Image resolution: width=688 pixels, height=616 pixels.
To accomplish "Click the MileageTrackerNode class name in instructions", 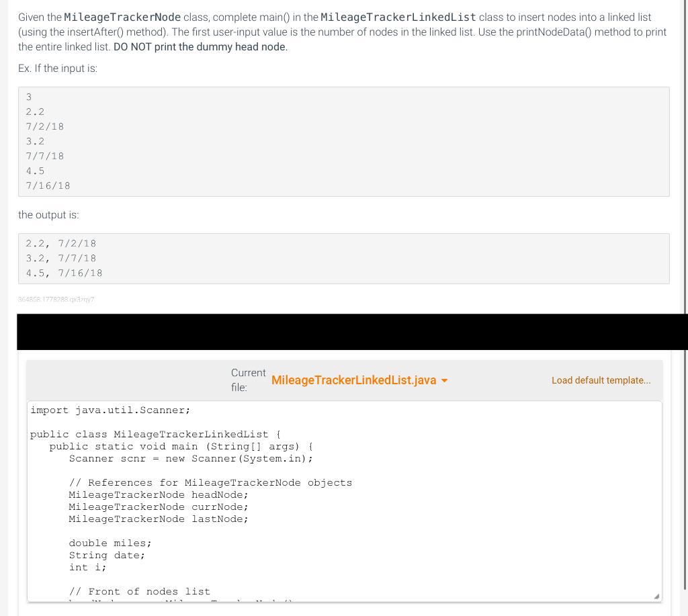I will [122, 17].
